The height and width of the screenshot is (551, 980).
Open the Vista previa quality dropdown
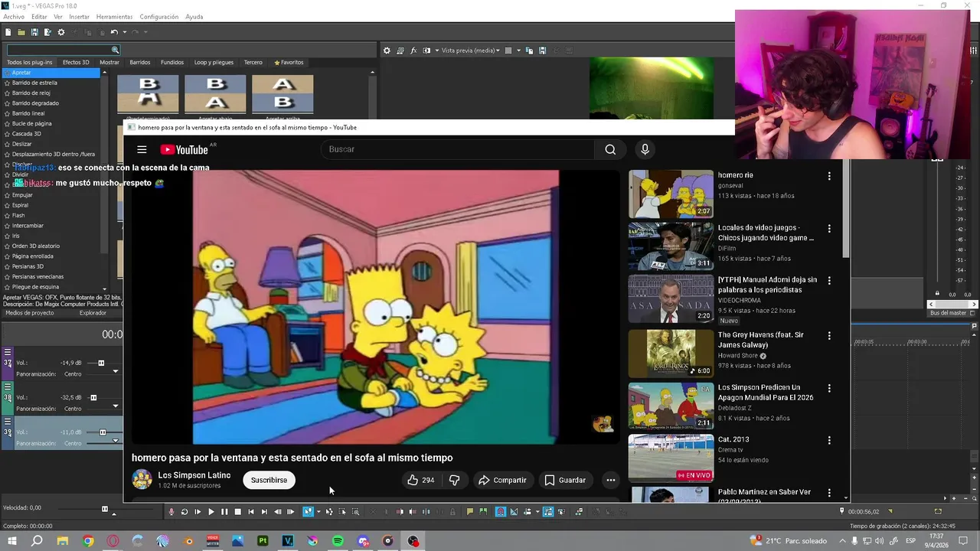471,51
